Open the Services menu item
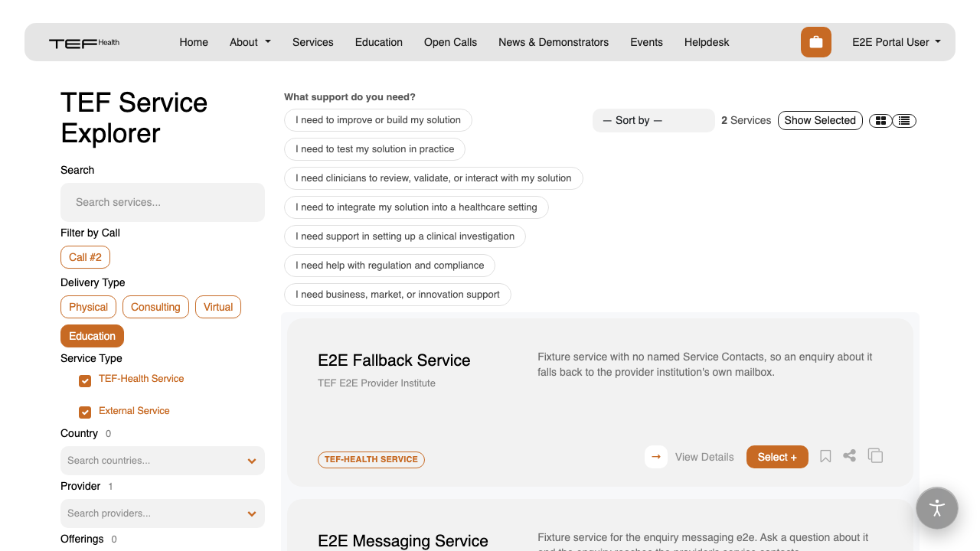This screenshot has height=551, width=980. coord(313,42)
